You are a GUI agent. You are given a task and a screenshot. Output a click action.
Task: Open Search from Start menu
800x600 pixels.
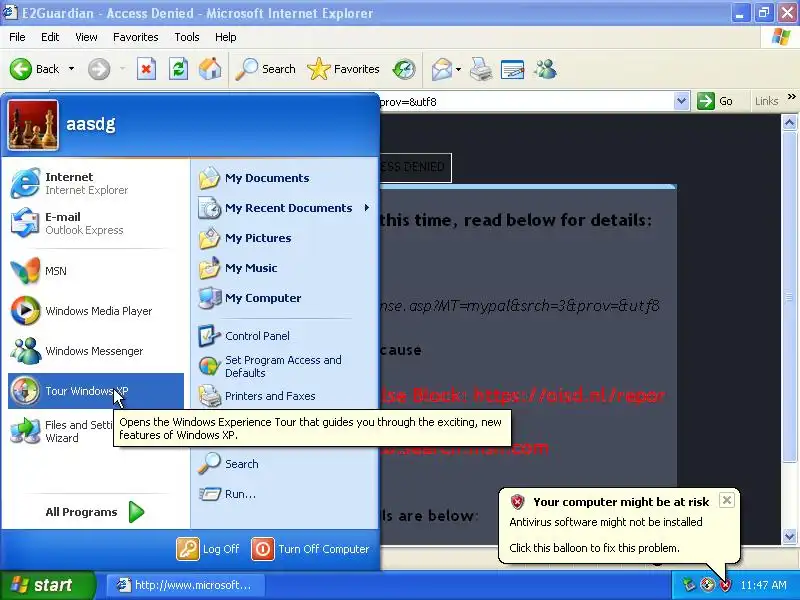click(x=285, y=464)
